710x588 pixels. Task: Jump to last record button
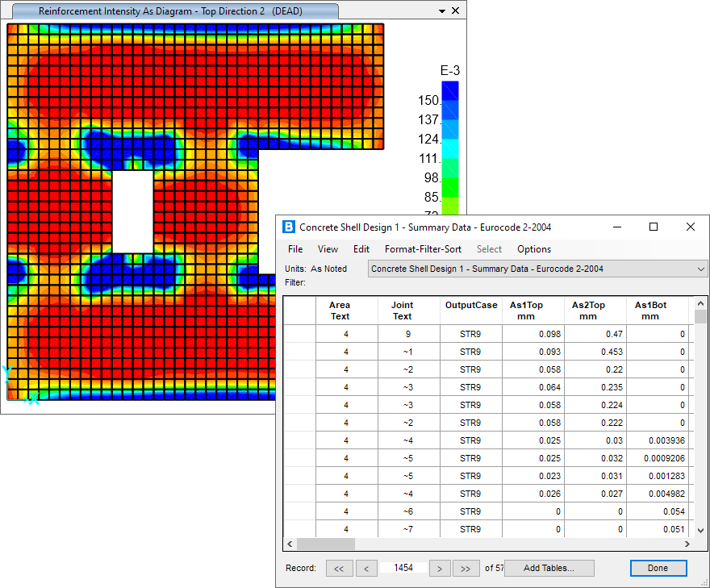[x=466, y=568]
